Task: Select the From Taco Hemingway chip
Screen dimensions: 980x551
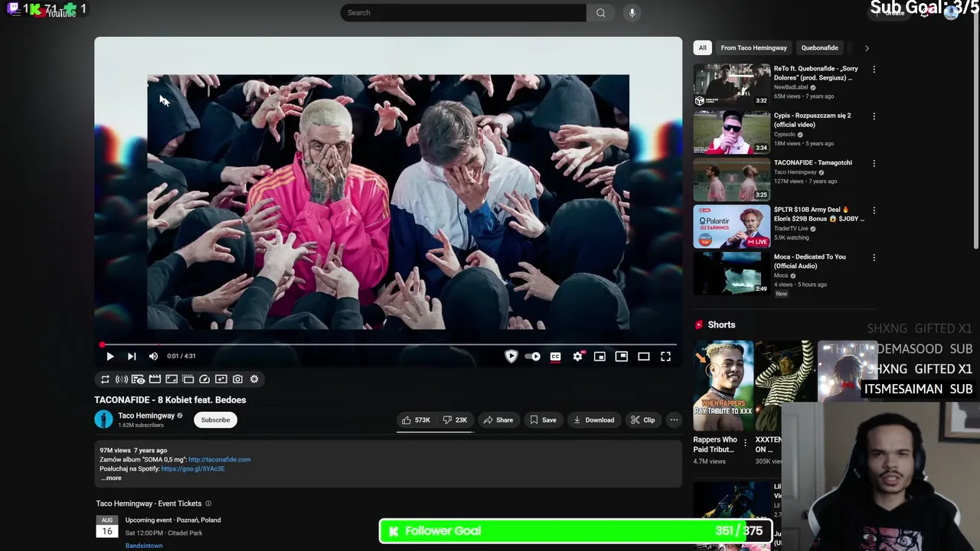Action: click(753, 47)
